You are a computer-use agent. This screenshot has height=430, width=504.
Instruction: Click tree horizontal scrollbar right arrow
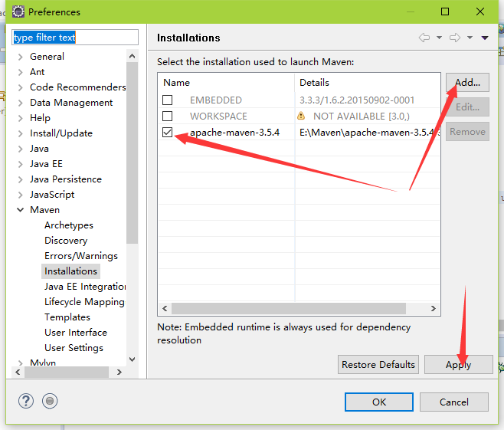(119, 372)
